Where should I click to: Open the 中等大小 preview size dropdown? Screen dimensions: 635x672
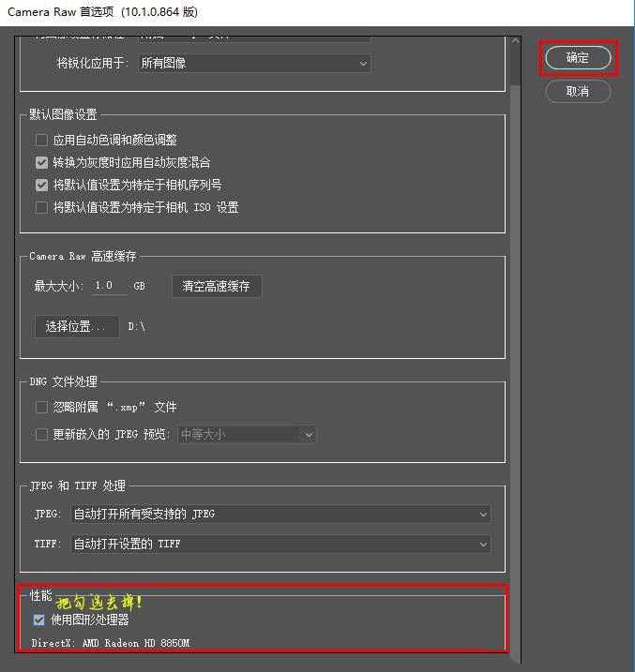[x=247, y=435]
